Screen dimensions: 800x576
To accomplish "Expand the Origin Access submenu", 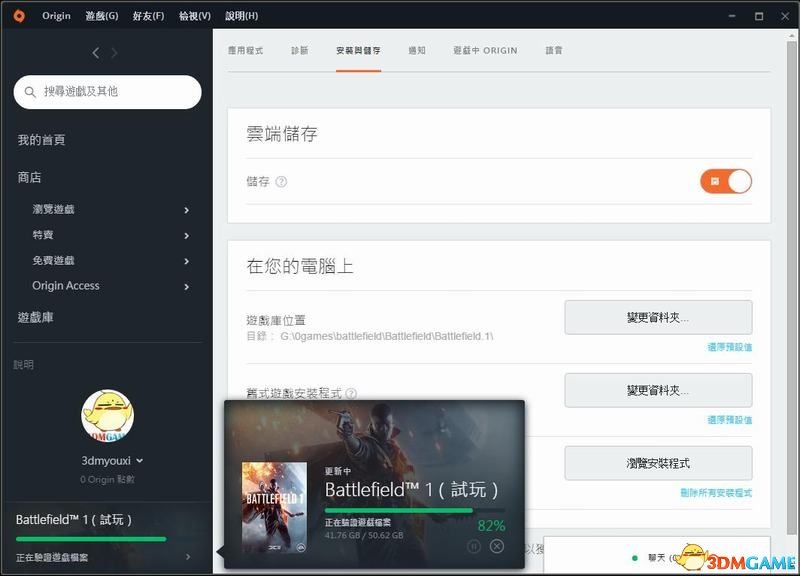I will [x=186, y=287].
